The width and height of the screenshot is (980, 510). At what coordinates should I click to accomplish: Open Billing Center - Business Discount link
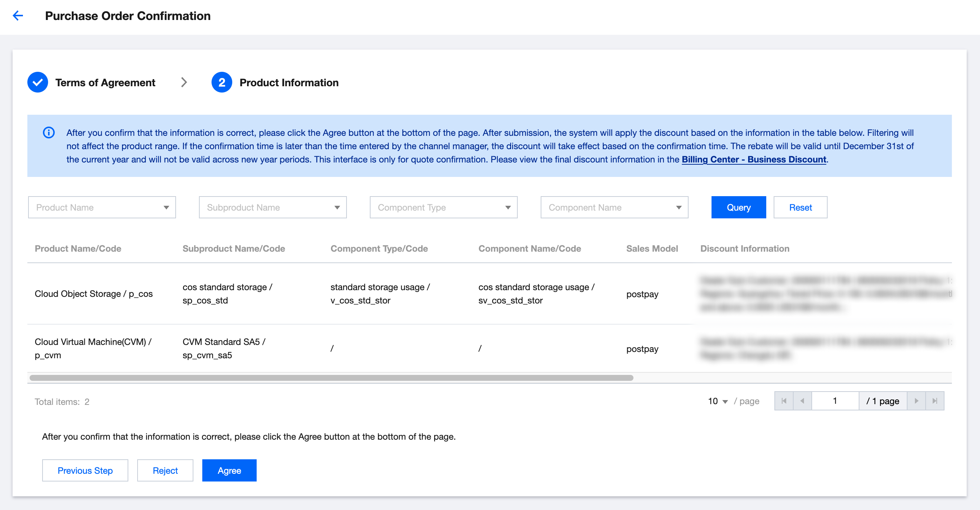click(x=754, y=160)
